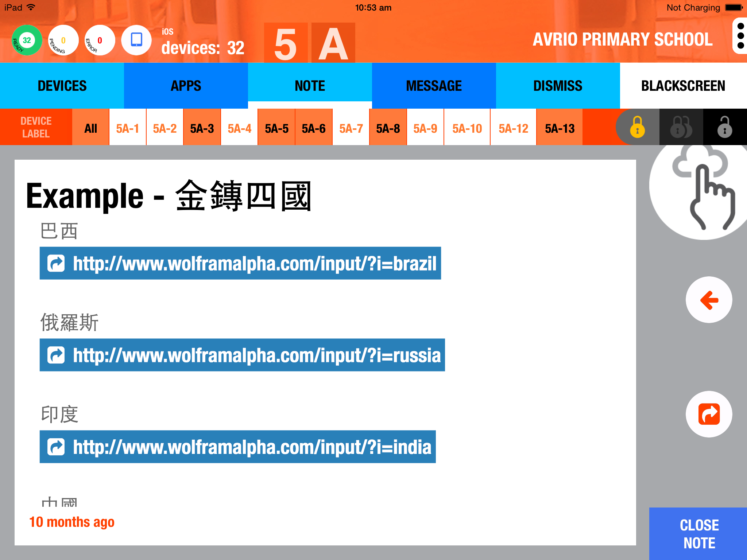
Task: Tap the class letter A tile
Action: (333, 43)
